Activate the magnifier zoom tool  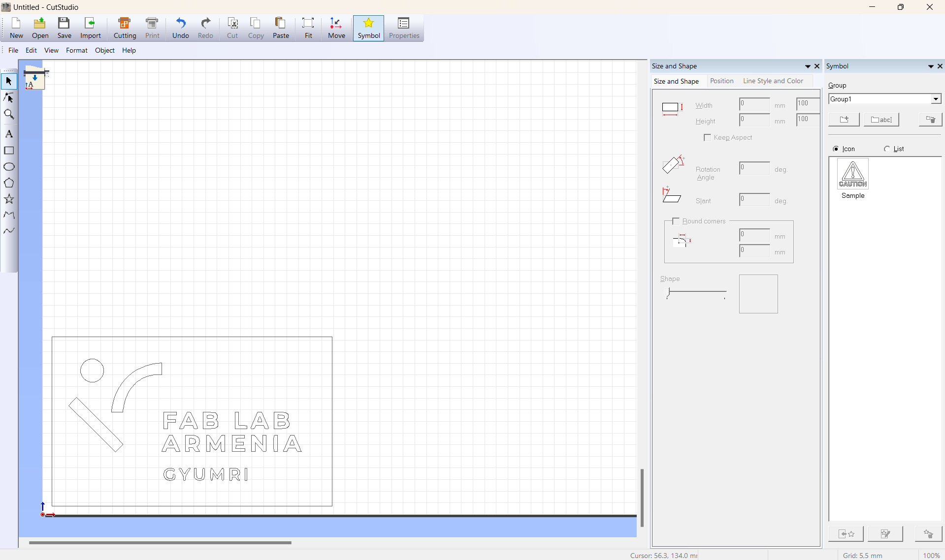(x=9, y=114)
